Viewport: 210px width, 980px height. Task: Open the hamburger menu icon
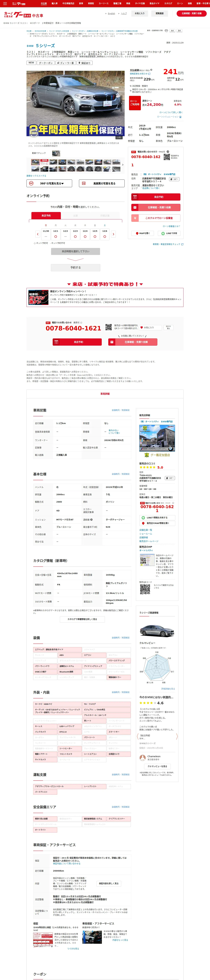coord(5,3)
